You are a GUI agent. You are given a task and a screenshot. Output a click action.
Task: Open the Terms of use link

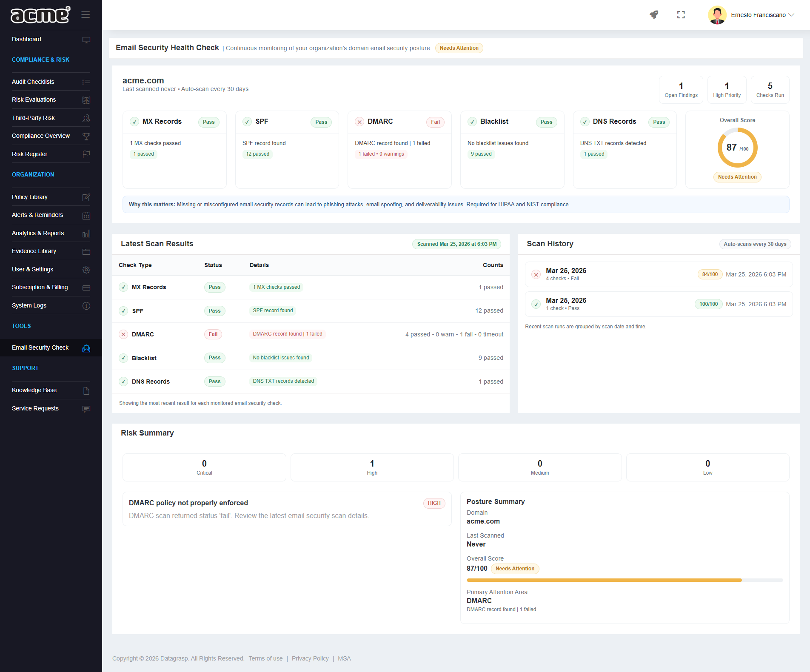pyautogui.click(x=266, y=658)
